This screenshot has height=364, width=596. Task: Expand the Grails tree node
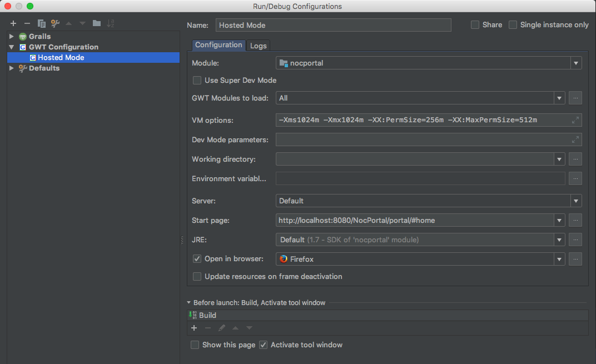pyautogui.click(x=12, y=37)
